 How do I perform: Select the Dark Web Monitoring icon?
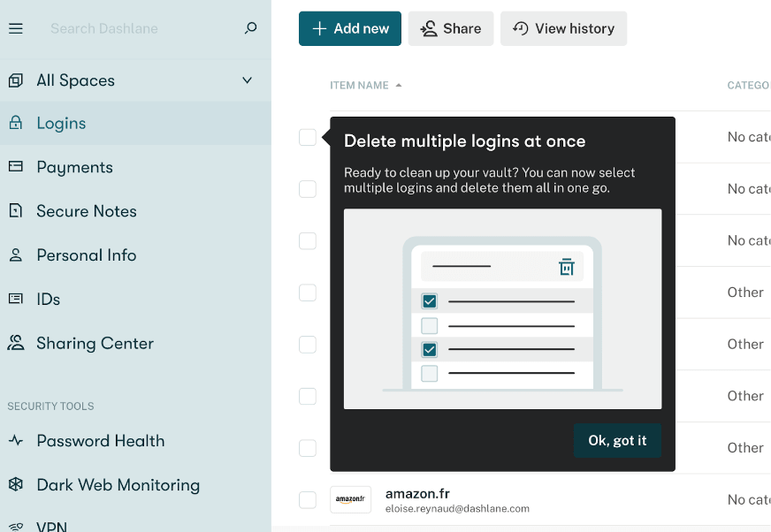pyautogui.click(x=16, y=485)
